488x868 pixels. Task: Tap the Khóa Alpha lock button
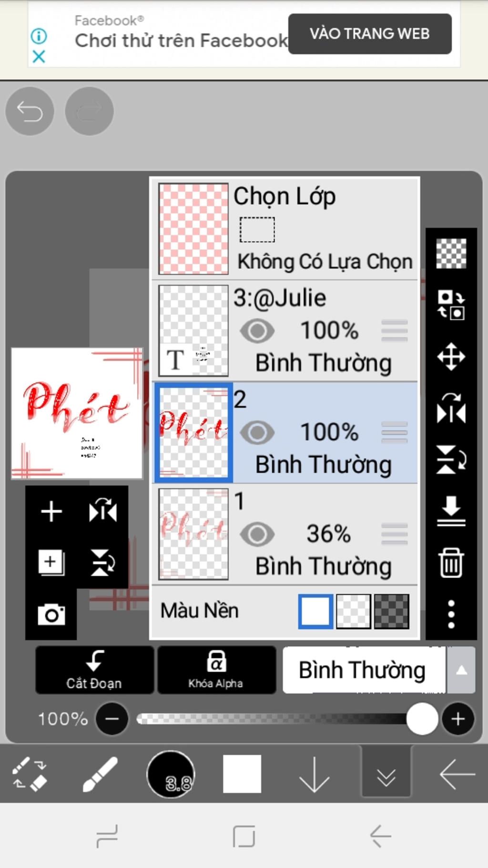(216, 669)
